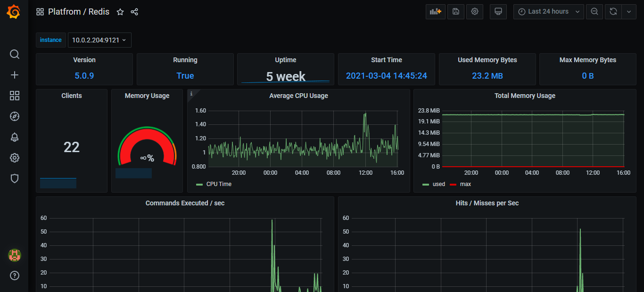This screenshot has width=644, height=292.
Task: Click the dashboard grid icon beside the title
Action: pyautogui.click(x=40, y=12)
